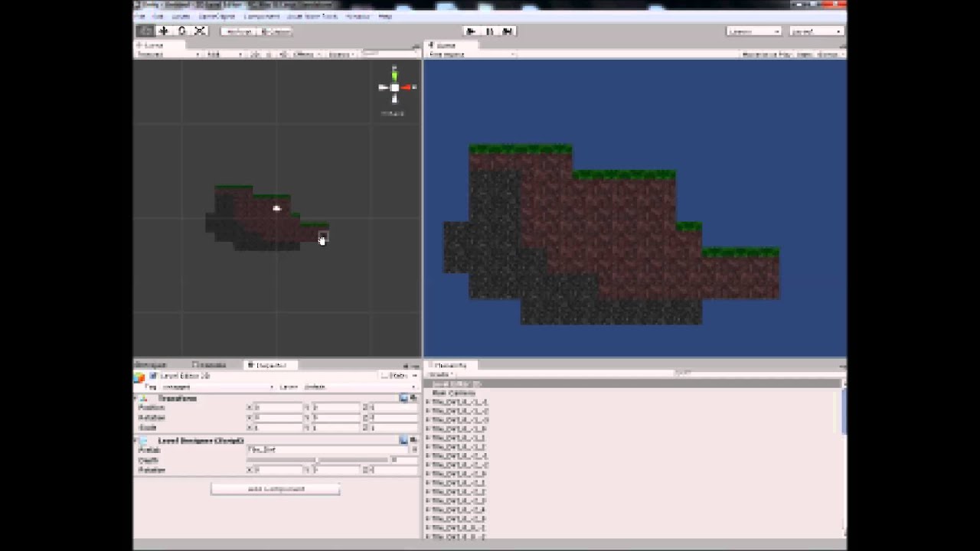Open the Transform component settings gear
This screenshot has height=551, width=980.
tap(413, 398)
